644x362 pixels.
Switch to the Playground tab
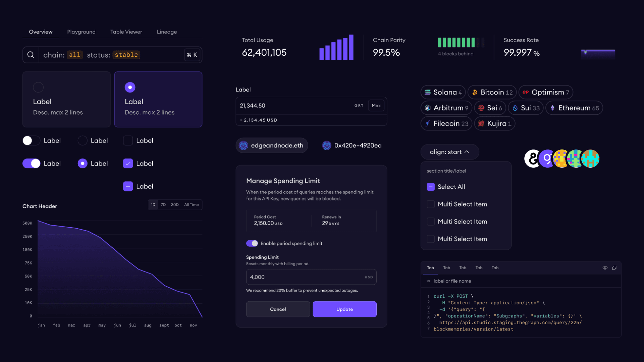tap(81, 32)
